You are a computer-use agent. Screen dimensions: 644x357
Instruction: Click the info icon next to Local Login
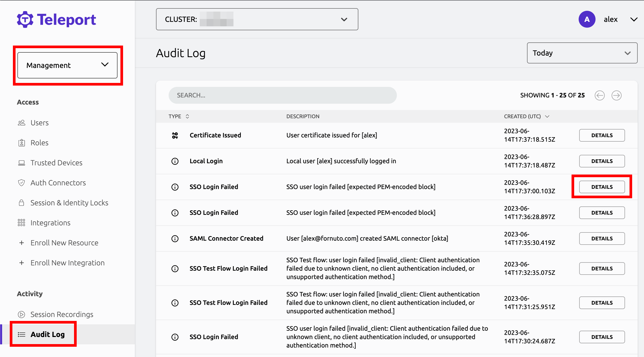coord(175,161)
